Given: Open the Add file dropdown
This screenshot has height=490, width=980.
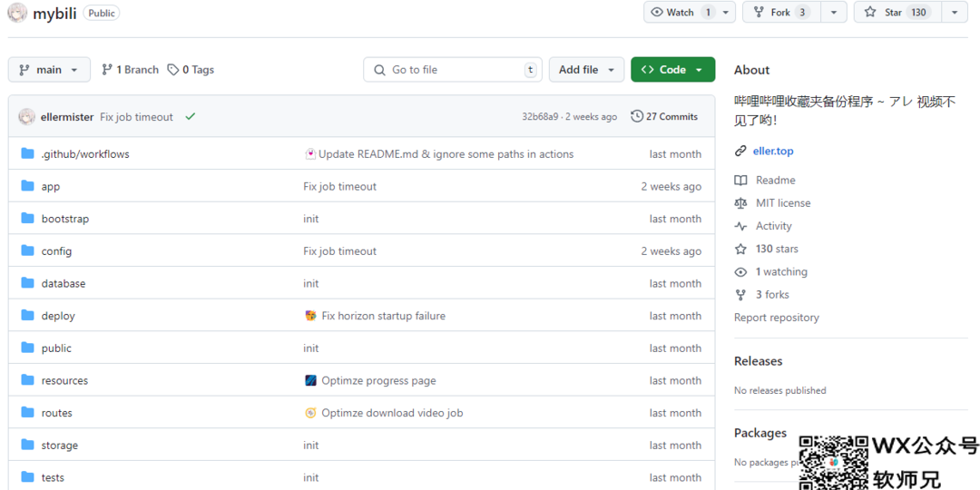Looking at the screenshot, I should tap(586, 69).
